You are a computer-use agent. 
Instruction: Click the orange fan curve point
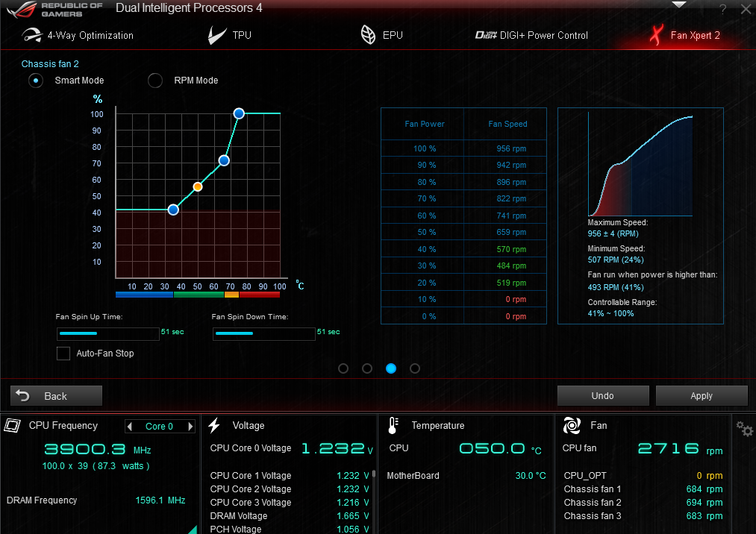pos(198,186)
